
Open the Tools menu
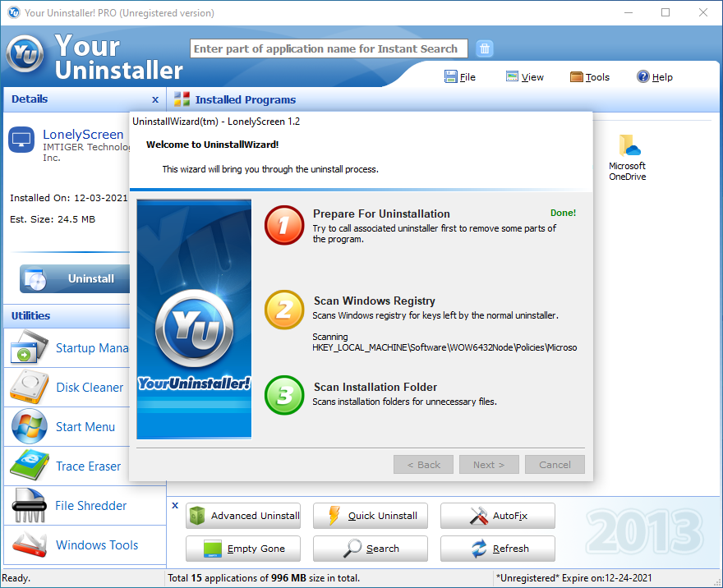click(x=590, y=77)
